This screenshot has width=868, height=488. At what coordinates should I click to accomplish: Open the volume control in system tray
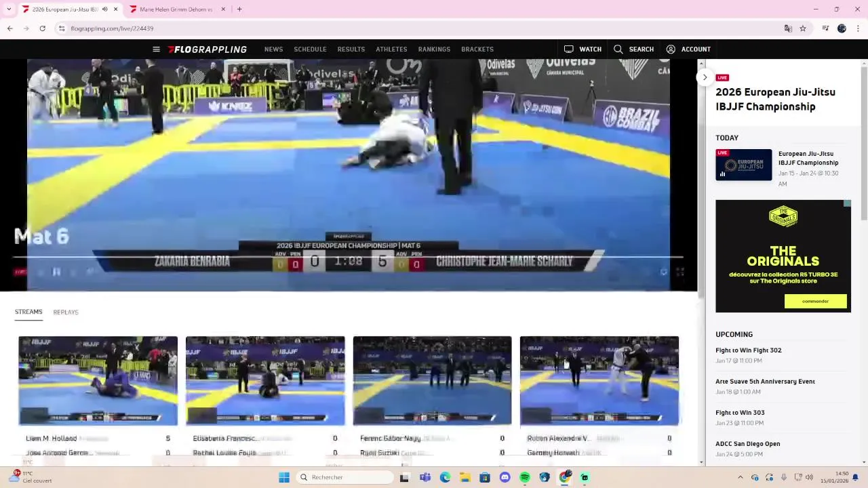coord(809,477)
